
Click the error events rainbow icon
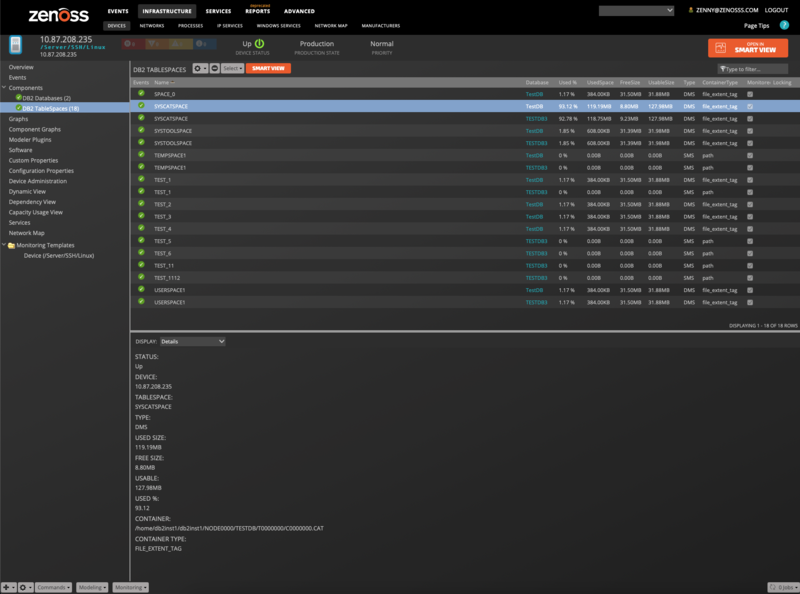point(154,44)
